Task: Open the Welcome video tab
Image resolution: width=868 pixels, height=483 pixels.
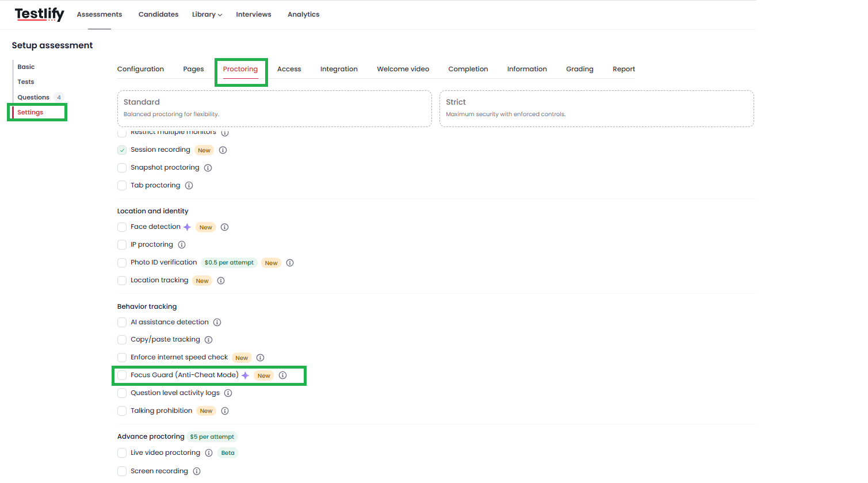Action: 403,69
